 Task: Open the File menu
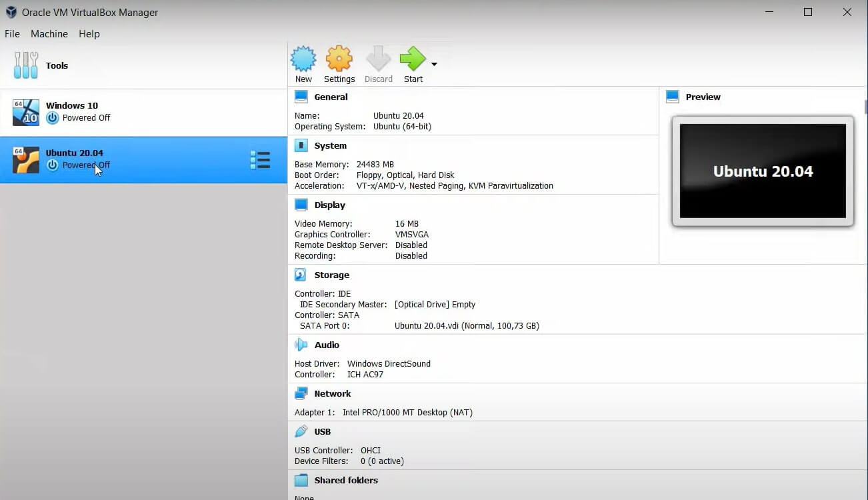[12, 34]
